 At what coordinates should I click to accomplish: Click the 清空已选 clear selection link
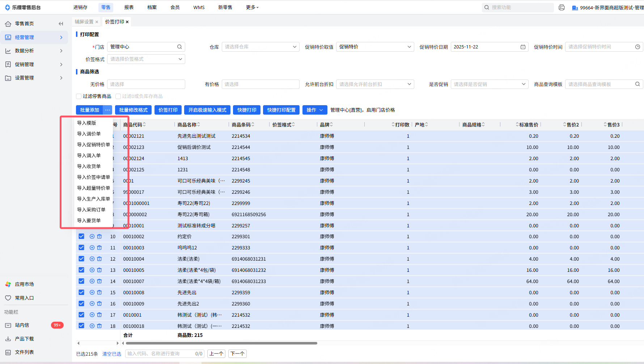tap(111, 354)
